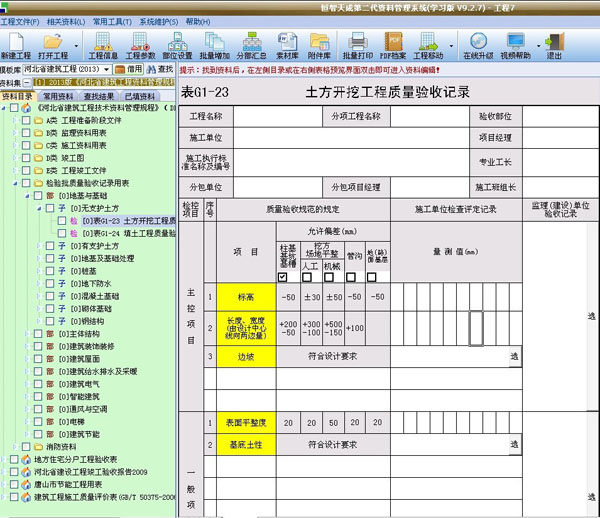This screenshot has height=518, width=600.
Task: Click the 子 icon of [0]桩基
Action: coord(62,271)
